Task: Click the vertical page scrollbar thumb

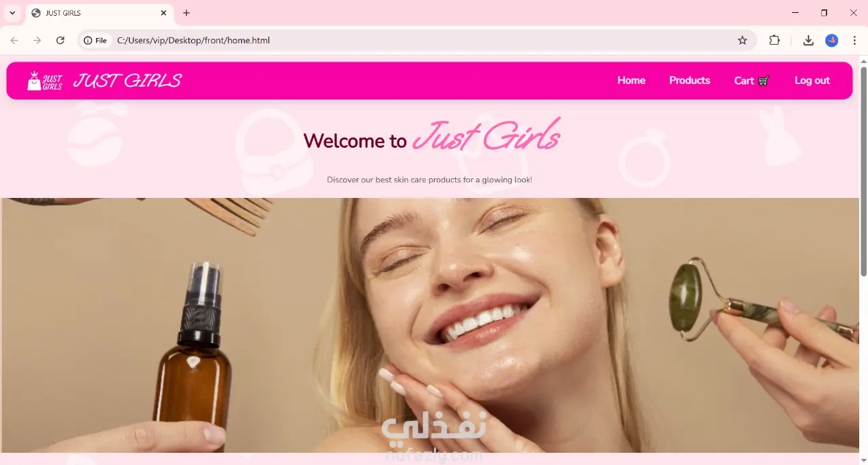Action: click(x=863, y=171)
